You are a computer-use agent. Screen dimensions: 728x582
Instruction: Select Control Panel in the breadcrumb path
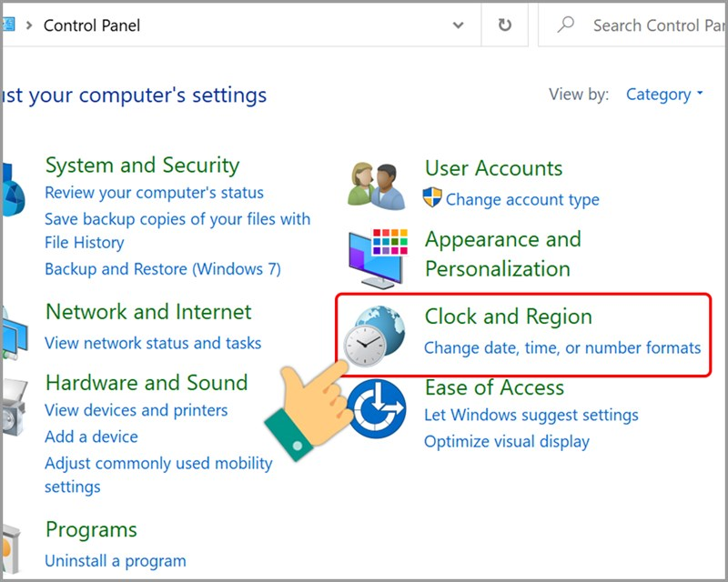tap(92, 25)
